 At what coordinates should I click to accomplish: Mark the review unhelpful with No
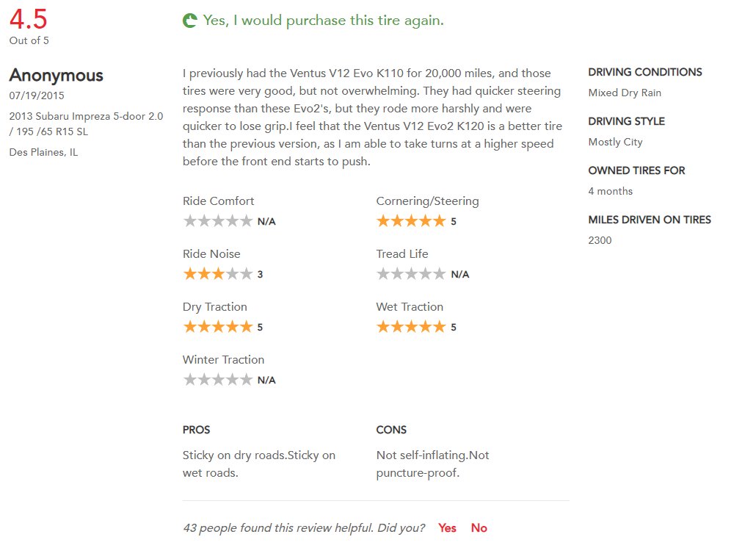[x=479, y=527]
